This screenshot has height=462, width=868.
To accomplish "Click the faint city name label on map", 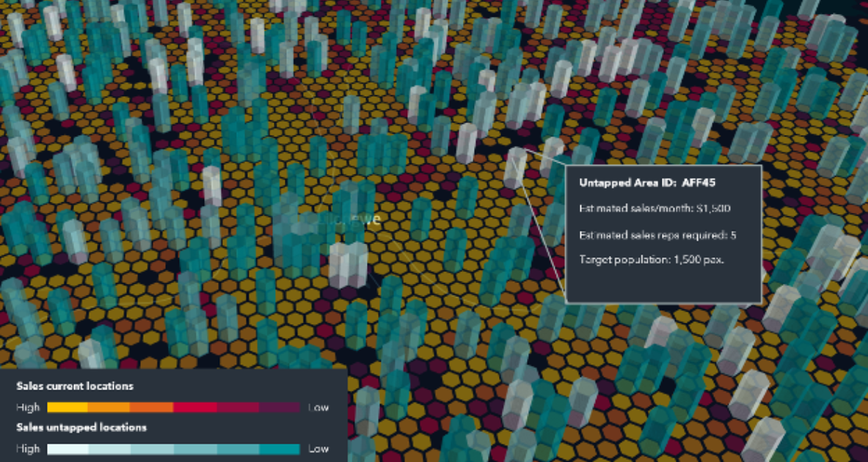I will [x=345, y=219].
